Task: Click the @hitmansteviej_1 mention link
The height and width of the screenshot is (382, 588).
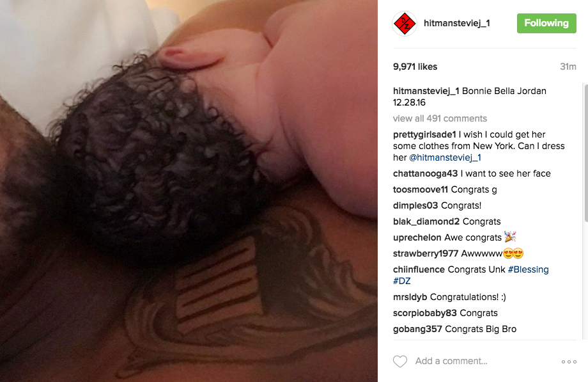Action: (445, 157)
